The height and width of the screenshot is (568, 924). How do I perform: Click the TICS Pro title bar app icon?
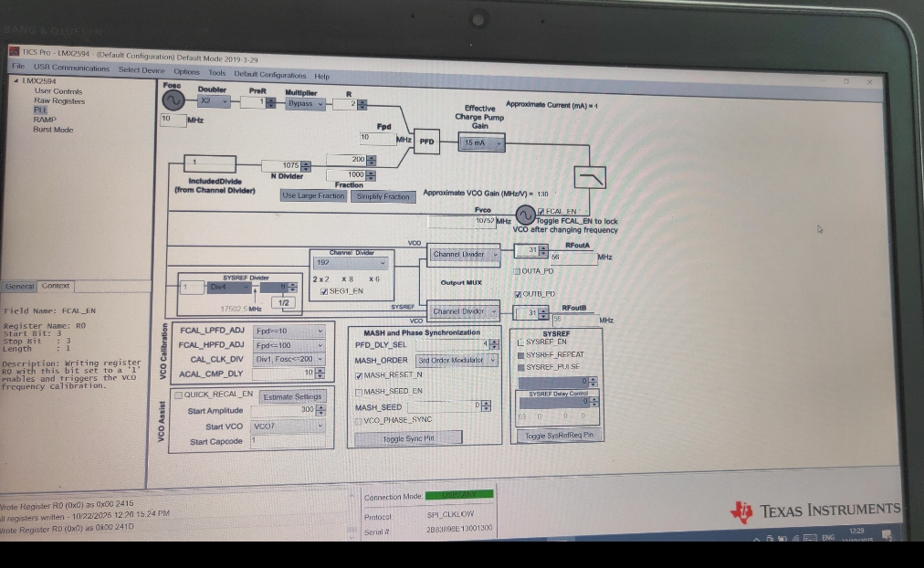(x=14, y=51)
